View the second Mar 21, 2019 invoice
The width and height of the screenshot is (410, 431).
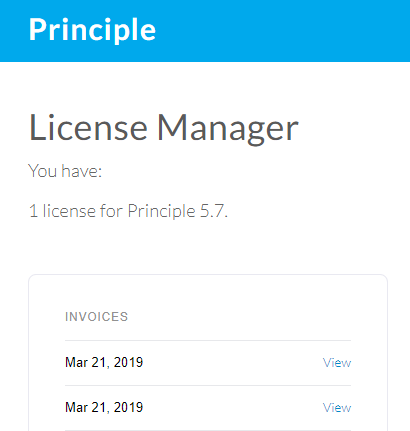[337, 408]
